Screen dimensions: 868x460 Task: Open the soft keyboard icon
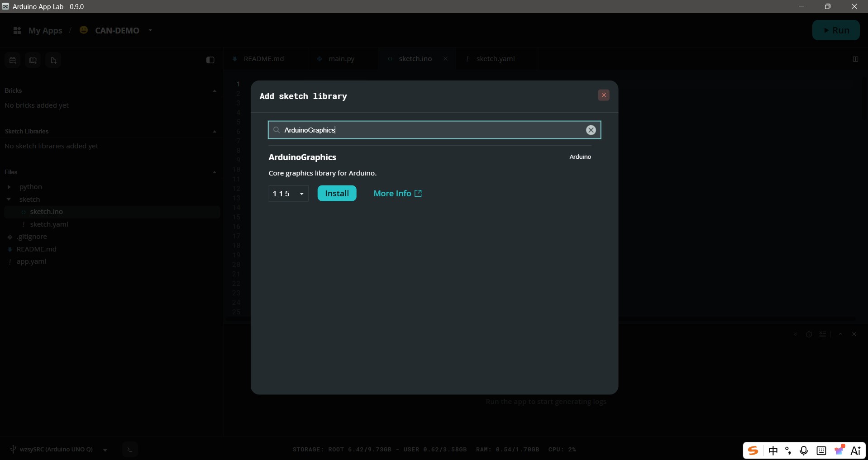[x=821, y=451]
